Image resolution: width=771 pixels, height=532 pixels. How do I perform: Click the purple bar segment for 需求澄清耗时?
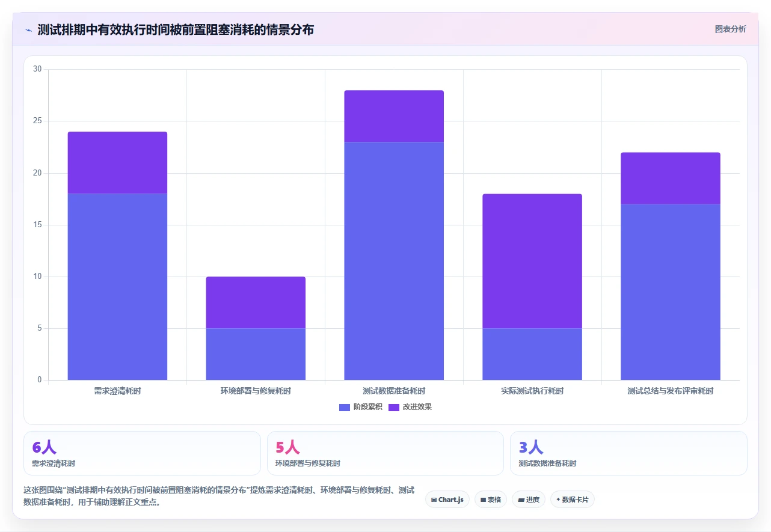click(117, 162)
